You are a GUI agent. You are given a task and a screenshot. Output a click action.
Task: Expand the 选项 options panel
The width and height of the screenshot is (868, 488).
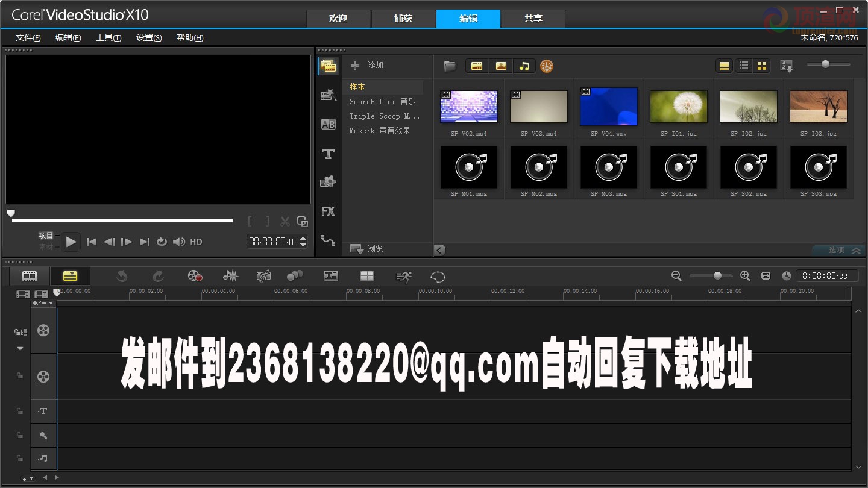tap(839, 250)
